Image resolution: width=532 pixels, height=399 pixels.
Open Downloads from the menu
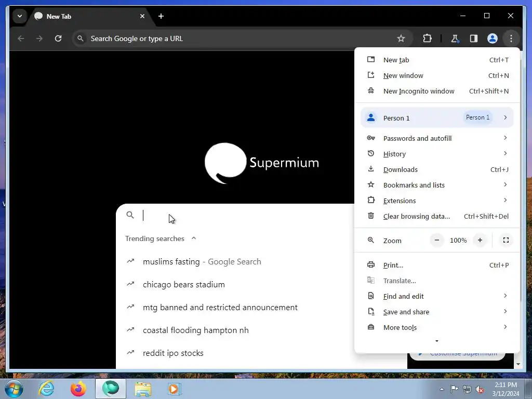pos(437,169)
